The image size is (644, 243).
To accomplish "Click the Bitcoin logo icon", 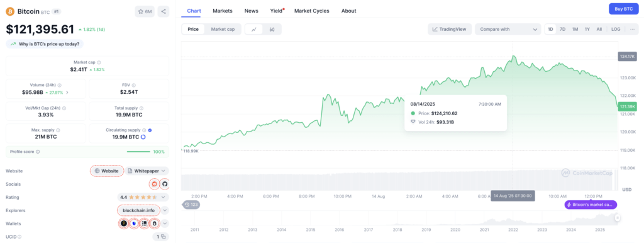I will tap(10, 11).
